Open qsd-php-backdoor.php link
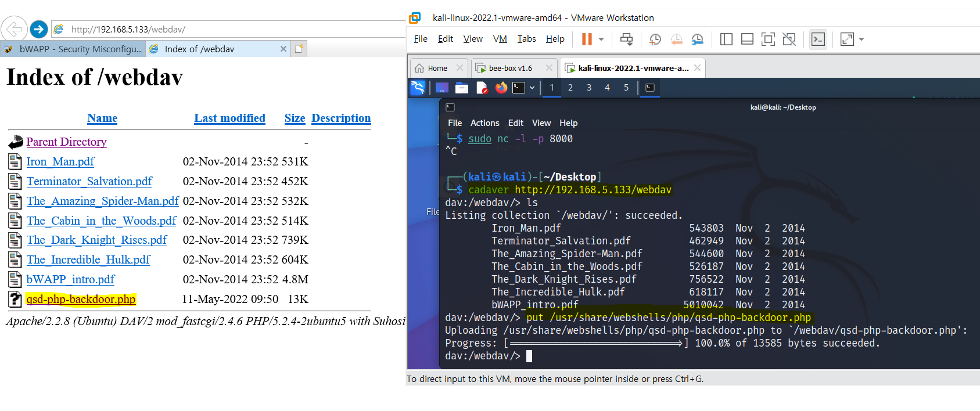This screenshot has width=980, height=411. click(81, 299)
